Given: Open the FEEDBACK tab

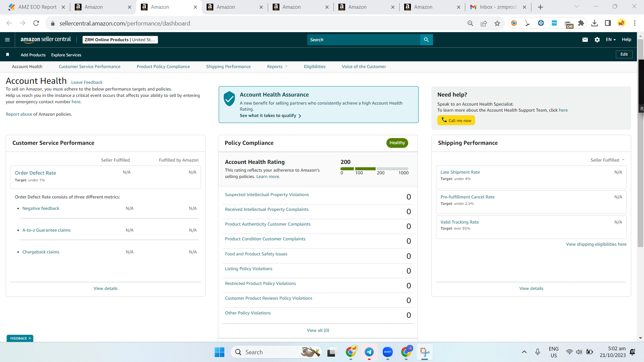Looking at the screenshot, I should 18,338.
